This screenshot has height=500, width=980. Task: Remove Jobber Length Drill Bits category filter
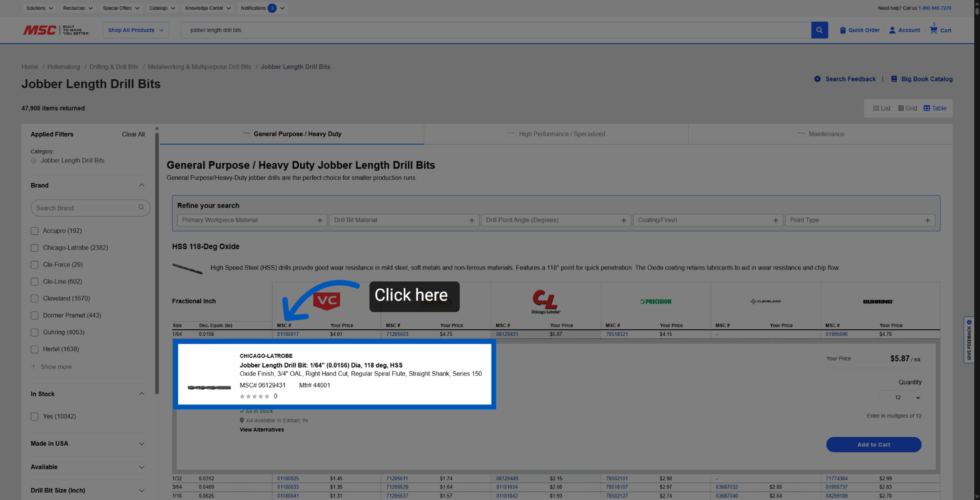pyautogui.click(x=33, y=160)
